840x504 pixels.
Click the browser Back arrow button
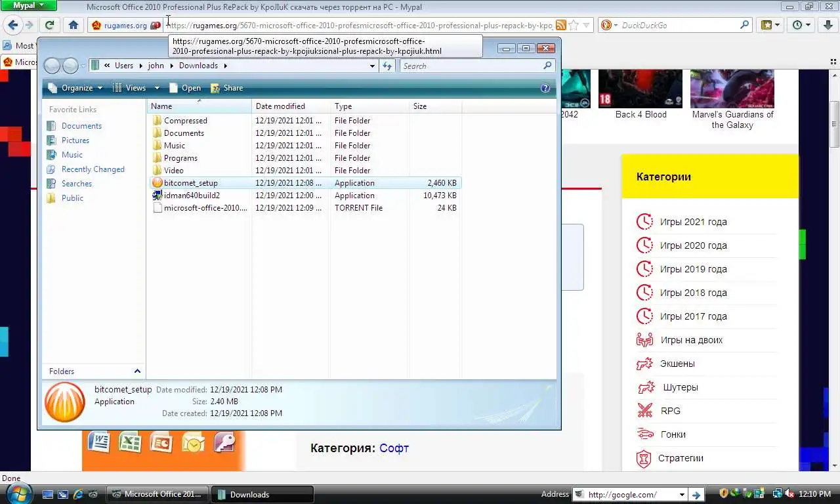tap(12, 25)
